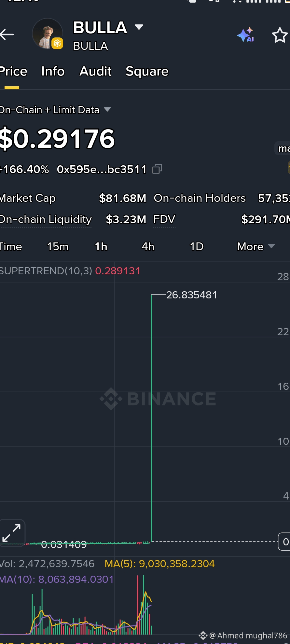This screenshot has height=644, width=290.
Task: Tap the On-chain Holders label
Action: (200, 198)
